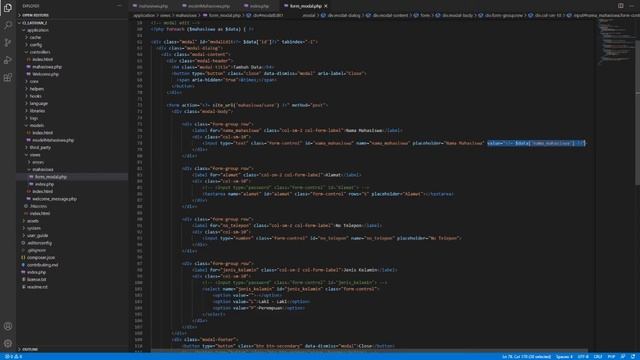Click the code minimap preview

[x=616, y=42]
